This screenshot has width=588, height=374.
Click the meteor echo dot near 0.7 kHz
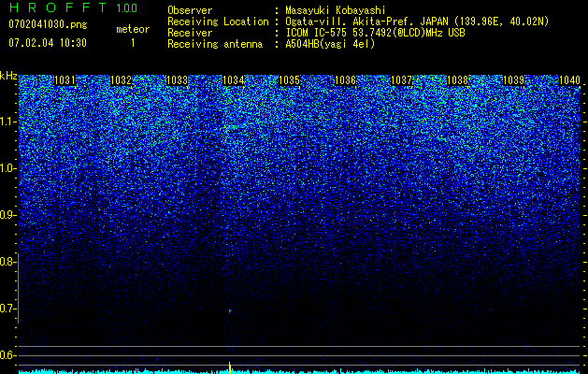tap(230, 311)
